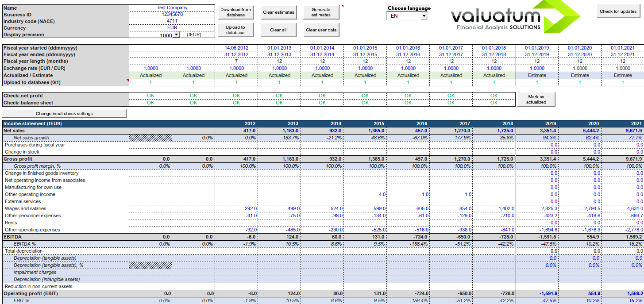Select 2017 other operating expenses -938.0
This screenshot has height=304, width=644.
pos(451,230)
